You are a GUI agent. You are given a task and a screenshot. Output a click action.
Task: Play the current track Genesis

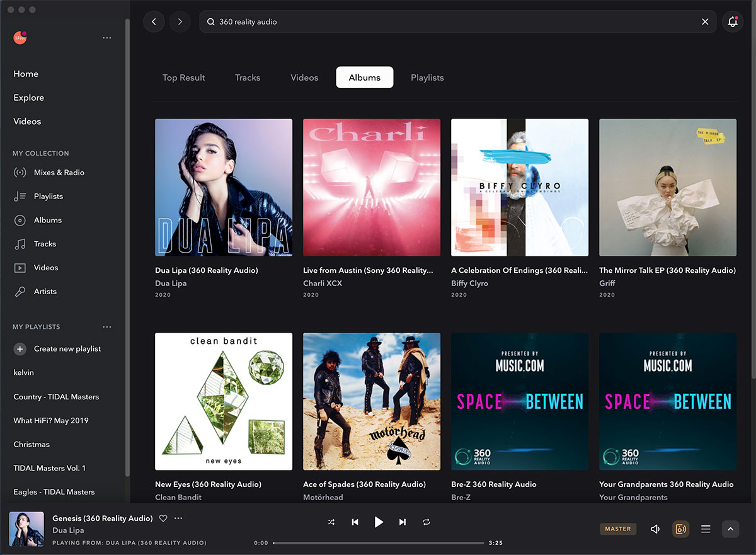pos(379,522)
